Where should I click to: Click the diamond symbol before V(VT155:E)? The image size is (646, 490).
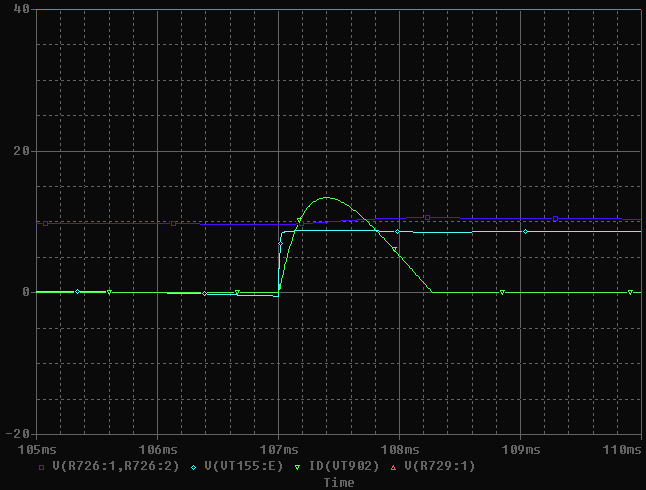tap(193, 467)
